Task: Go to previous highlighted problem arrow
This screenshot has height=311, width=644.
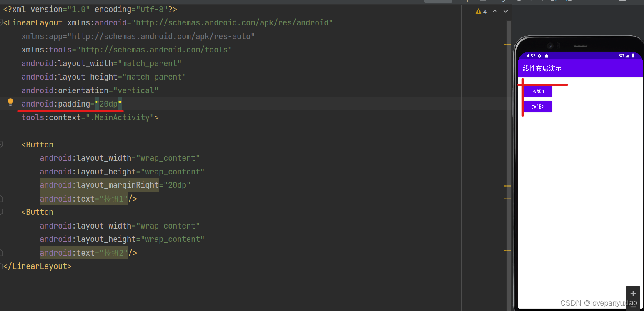Action: tap(495, 11)
